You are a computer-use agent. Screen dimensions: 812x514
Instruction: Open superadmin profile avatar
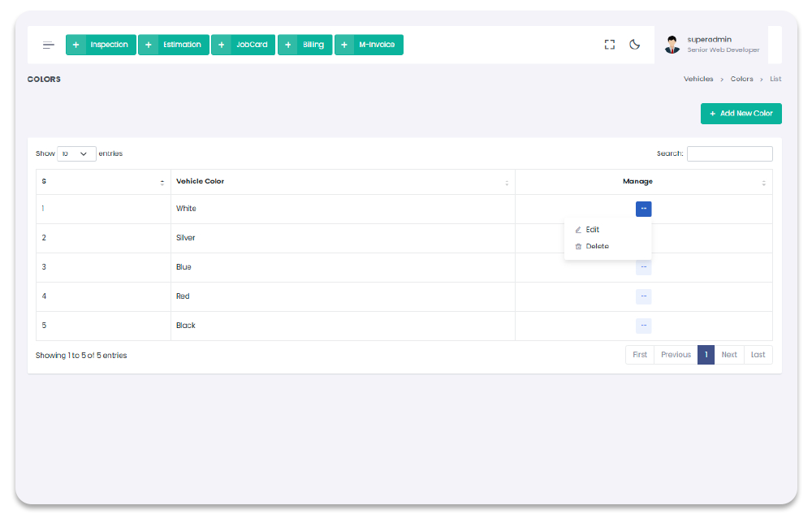tap(672, 45)
